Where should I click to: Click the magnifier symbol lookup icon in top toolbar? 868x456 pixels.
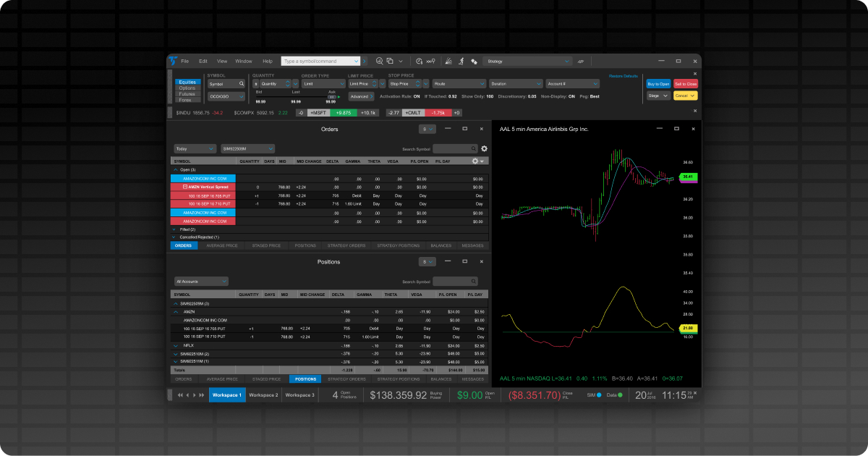click(x=379, y=62)
